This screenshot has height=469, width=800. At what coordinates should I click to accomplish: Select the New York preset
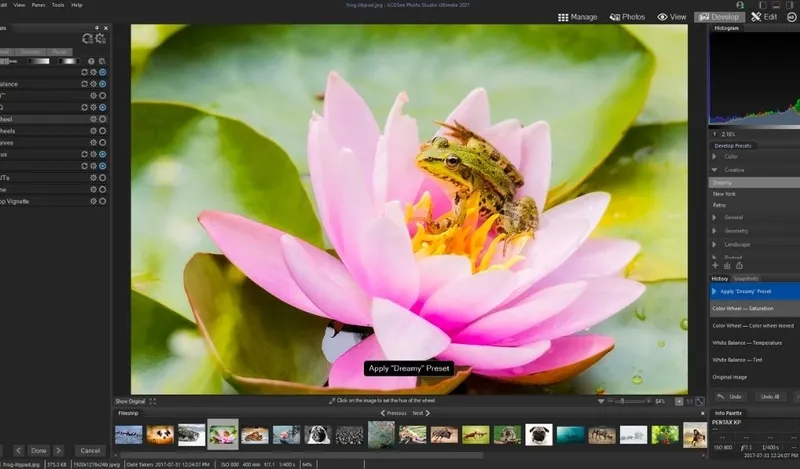click(726, 193)
